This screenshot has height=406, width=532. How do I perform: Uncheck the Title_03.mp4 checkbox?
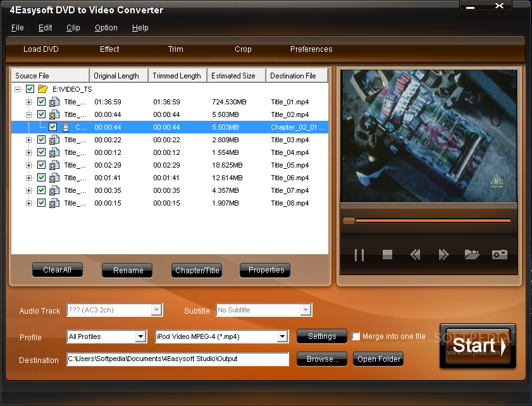tap(41, 139)
